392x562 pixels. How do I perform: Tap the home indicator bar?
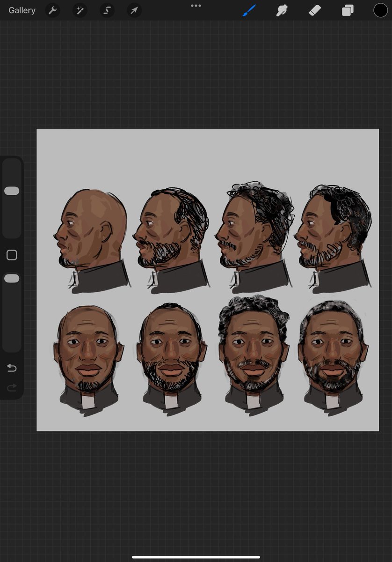point(196,557)
